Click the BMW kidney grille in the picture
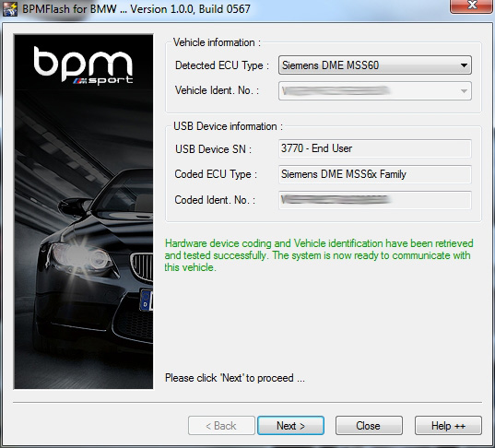This screenshot has height=448, width=495. (142, 266)
